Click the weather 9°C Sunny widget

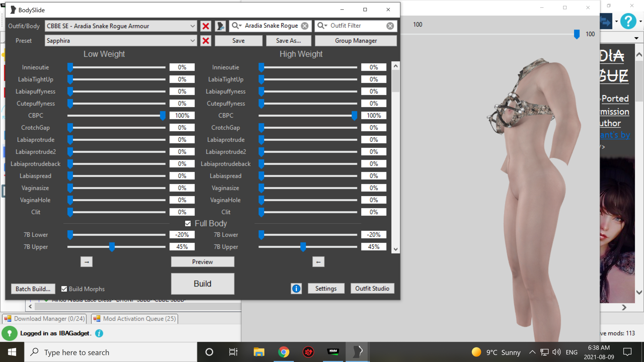click(496, 352)
